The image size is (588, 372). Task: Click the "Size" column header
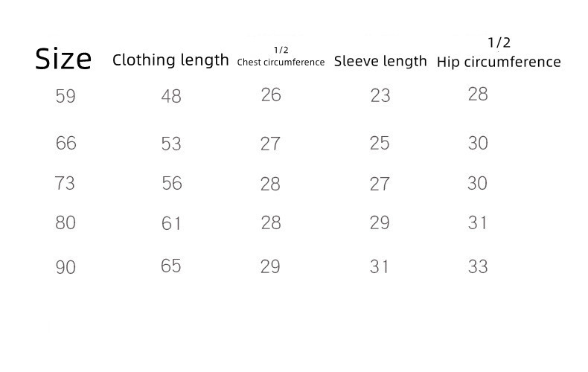(63, 59)
